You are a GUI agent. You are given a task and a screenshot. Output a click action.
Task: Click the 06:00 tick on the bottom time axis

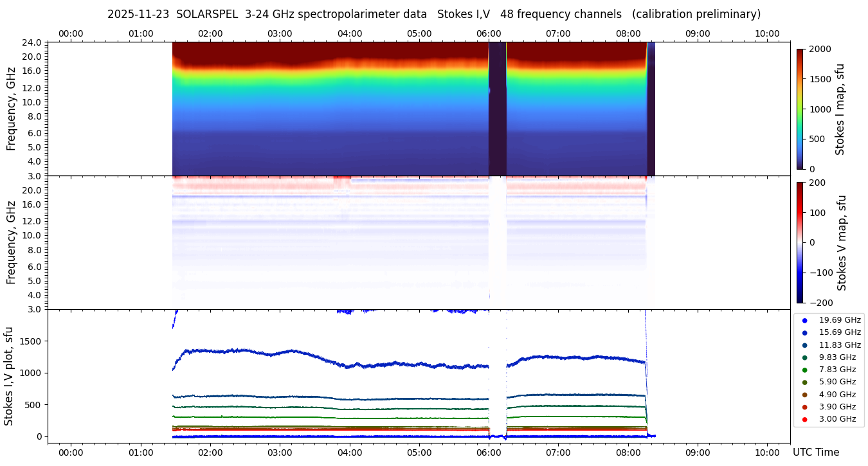(489, 453)
